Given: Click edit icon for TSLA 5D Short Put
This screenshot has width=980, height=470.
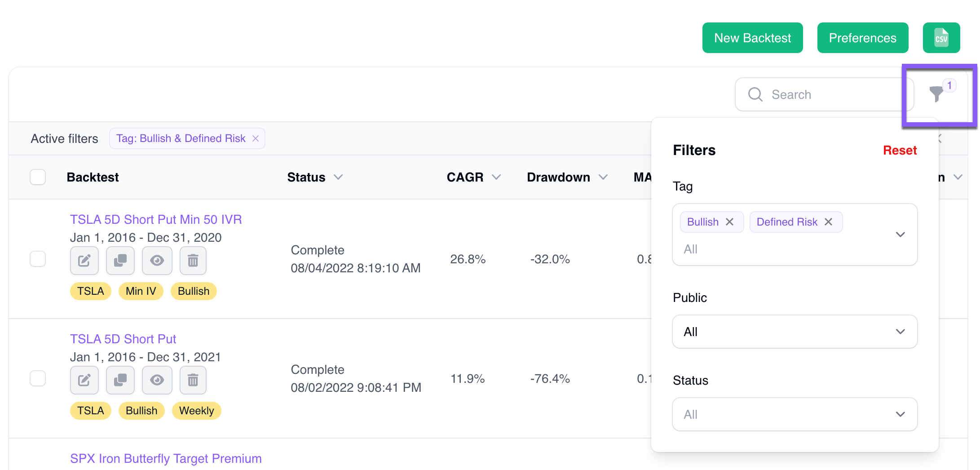Looking at the screenshot, I should click(x=84, y=380).
